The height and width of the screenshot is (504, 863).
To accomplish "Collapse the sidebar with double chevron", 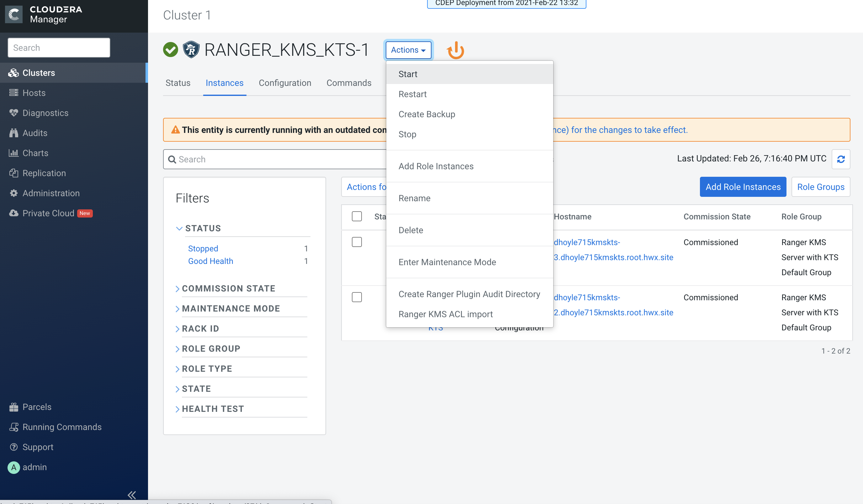I will click(132, 495).
